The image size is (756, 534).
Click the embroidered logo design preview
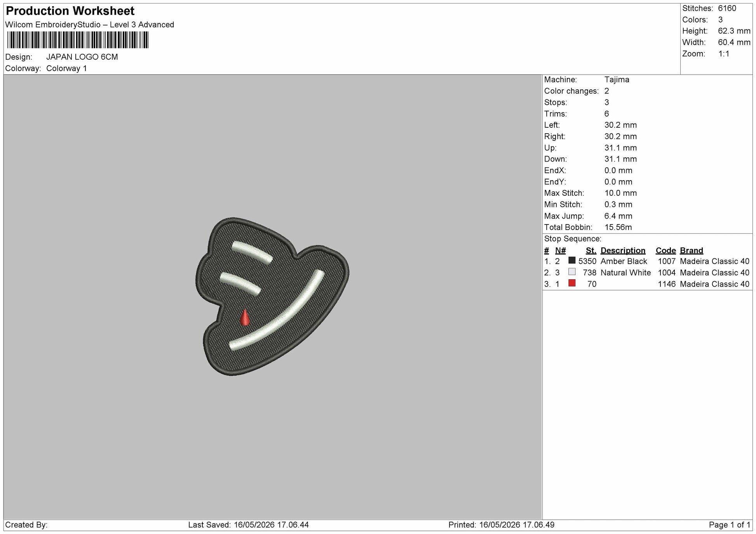pos(272,296)
